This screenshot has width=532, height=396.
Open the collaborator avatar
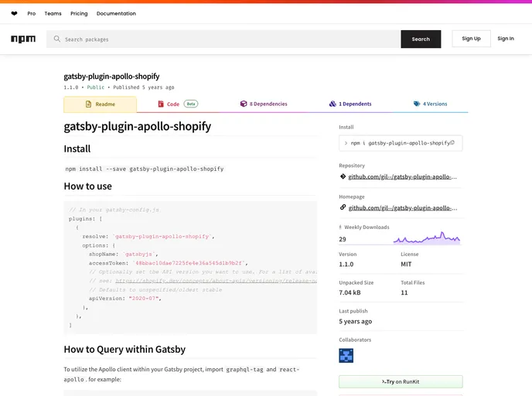(x=346, y=356)
